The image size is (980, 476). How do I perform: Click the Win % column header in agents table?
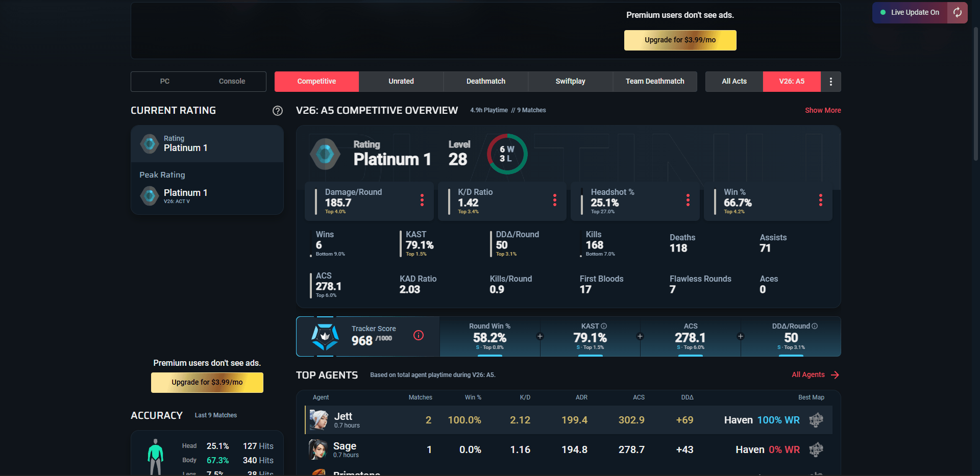pos(473,397)
